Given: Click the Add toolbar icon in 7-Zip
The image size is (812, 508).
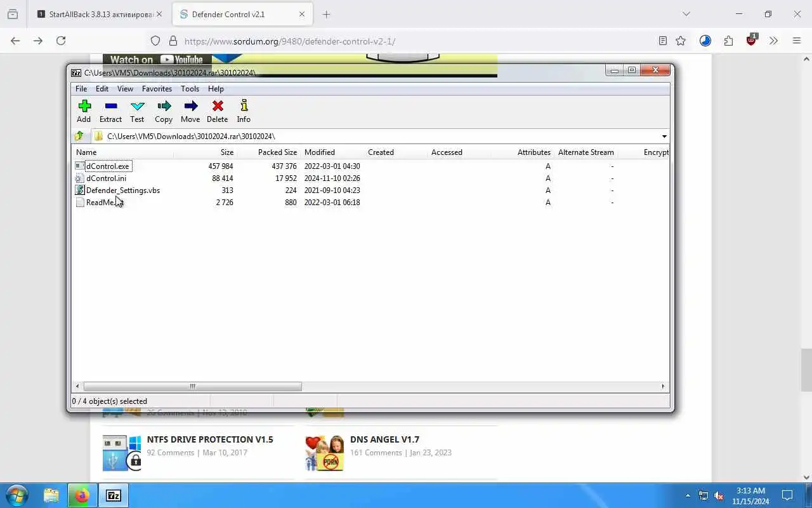Looking at the screenshot, I should click(x=84, y=111).
